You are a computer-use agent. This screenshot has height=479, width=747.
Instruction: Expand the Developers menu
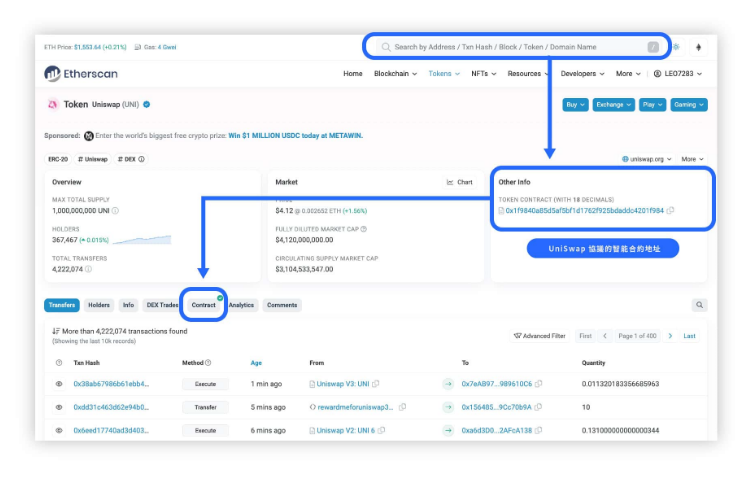click(x=583, y=74)
